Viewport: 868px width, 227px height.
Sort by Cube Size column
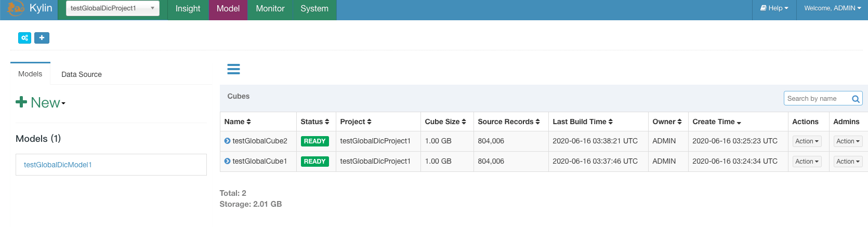coord(445,122)
